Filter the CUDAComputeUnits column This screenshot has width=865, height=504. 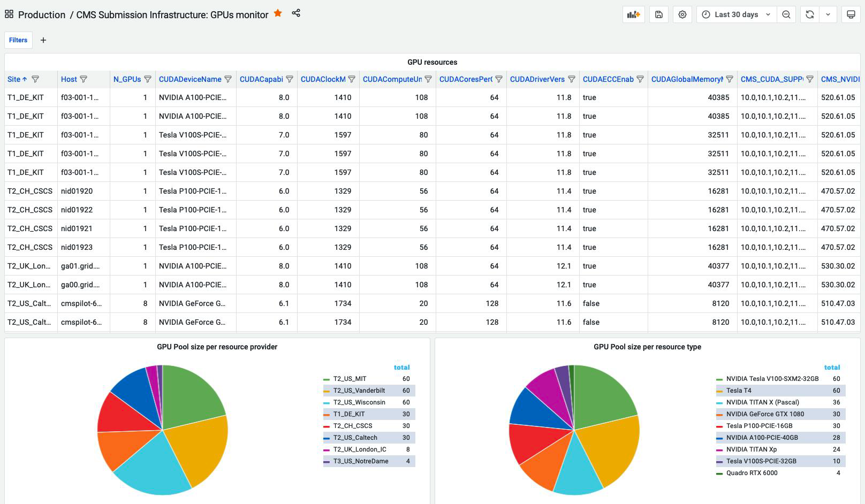428,79
